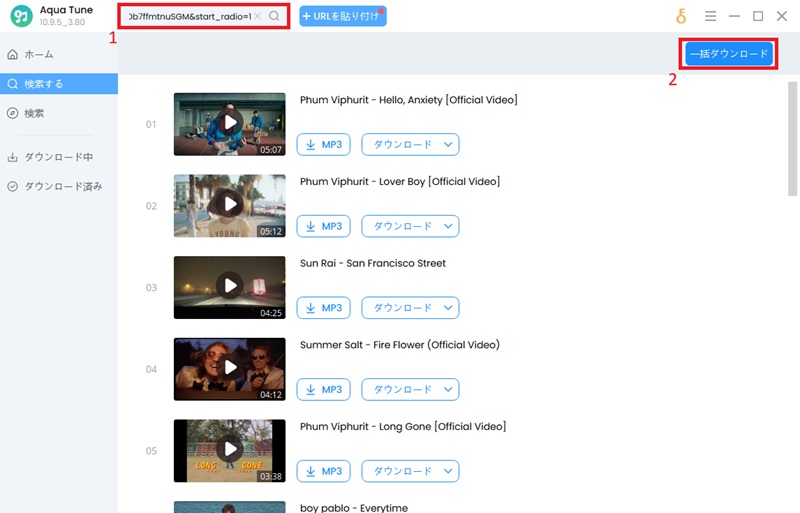This screenshot has width=800, height=513.
Task: Click title Sun Rai - San Francisco Street
Action: [x=373, y=263]
